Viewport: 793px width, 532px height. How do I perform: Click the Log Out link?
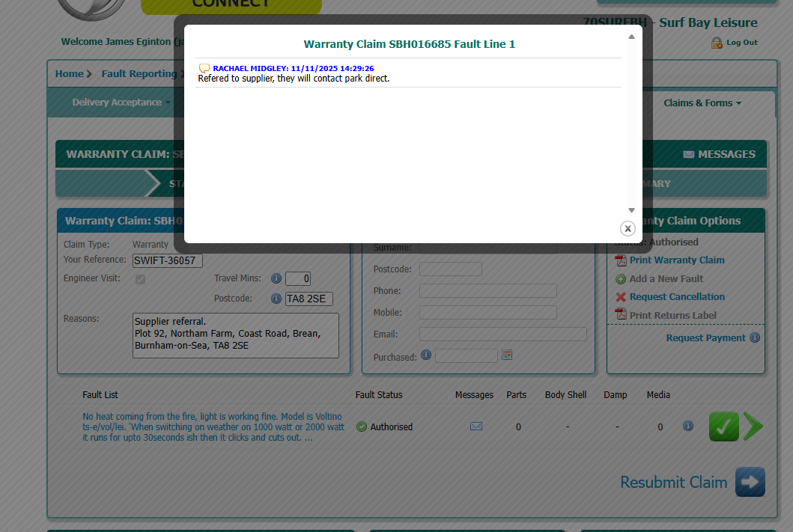(742, 43)
